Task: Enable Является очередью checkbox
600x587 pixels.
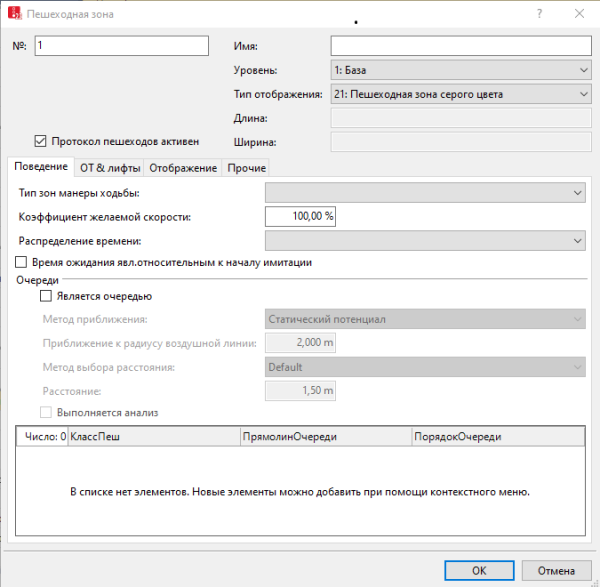Action: click(x=45, y=296)
